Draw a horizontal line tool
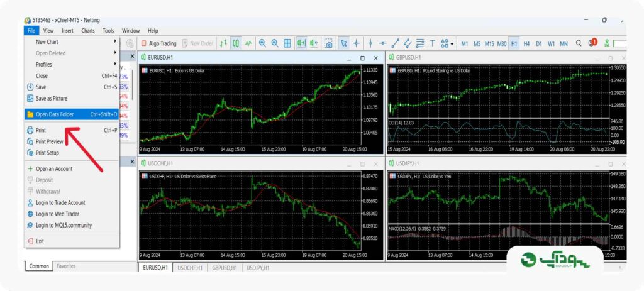The height and width of the screenshot is (291, 644). 383,43
